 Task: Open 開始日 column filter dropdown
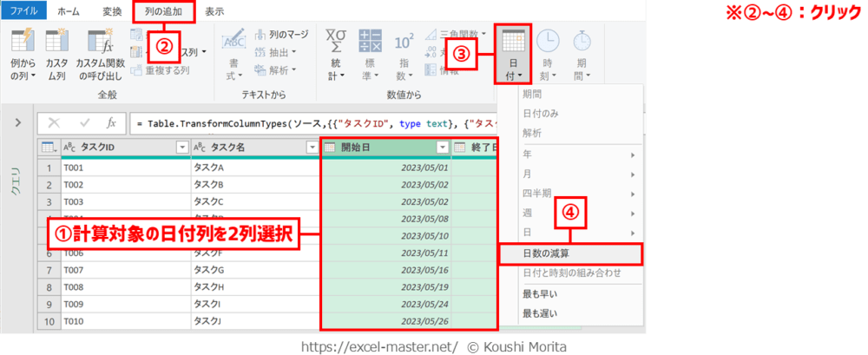tap(442, 147)
